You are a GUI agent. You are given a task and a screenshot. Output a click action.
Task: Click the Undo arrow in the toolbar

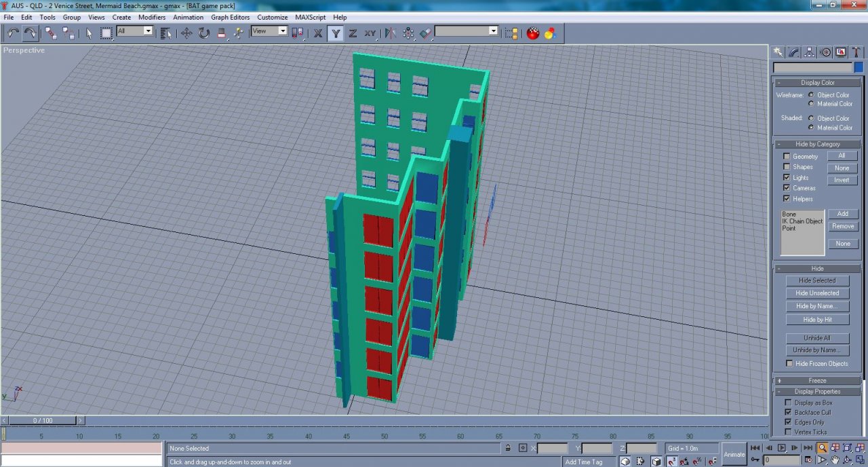click(13, 33)
